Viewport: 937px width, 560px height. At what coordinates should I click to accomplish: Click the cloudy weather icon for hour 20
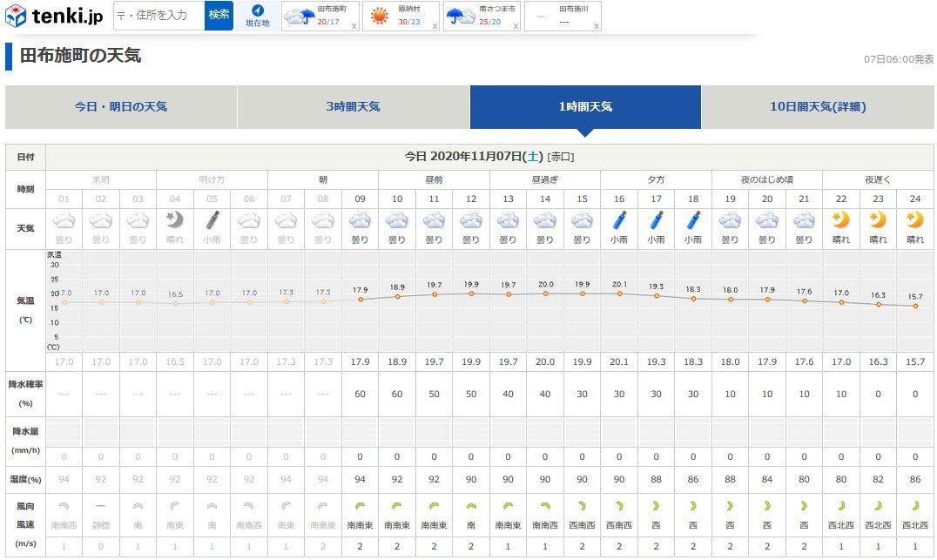click(767, 221)
